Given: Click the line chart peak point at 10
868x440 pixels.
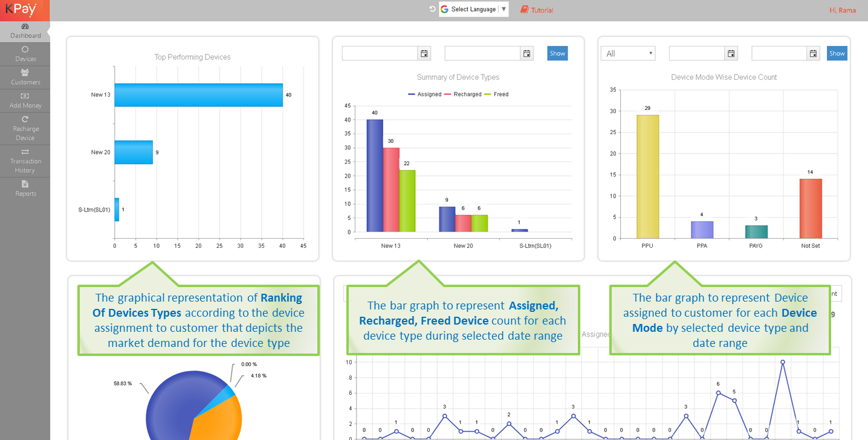Looking at the screenshot, I should [783, 362].
